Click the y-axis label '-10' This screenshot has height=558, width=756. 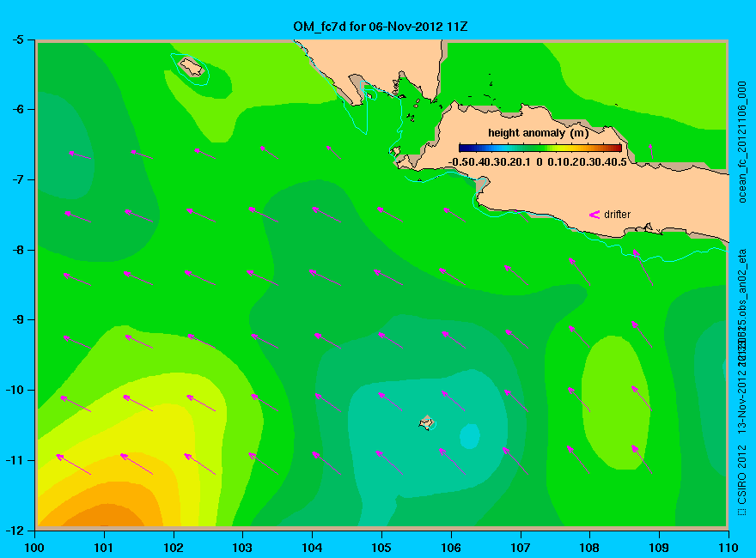pyautogui.click(x=14, y=390)
